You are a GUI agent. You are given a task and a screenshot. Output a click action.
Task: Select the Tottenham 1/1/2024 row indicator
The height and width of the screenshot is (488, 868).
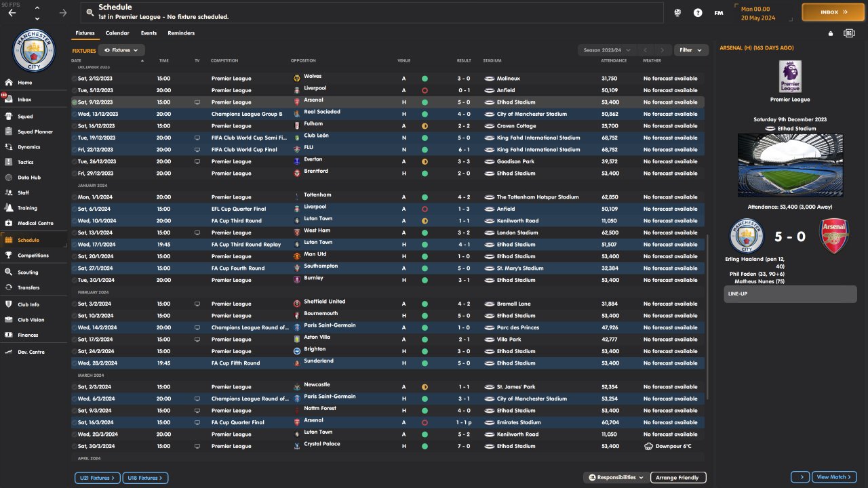75,197
